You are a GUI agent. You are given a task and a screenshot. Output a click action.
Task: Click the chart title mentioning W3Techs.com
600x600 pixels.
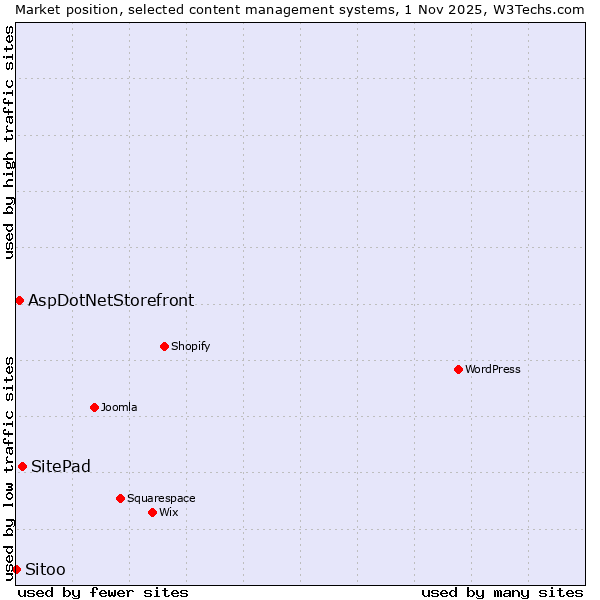click(300, 9)
